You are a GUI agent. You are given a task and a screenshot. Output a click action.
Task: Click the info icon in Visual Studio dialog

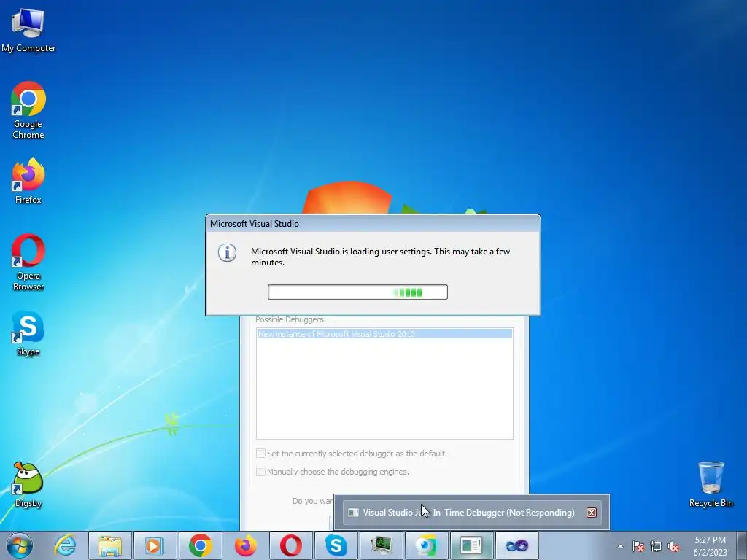(x=228, y=252)
